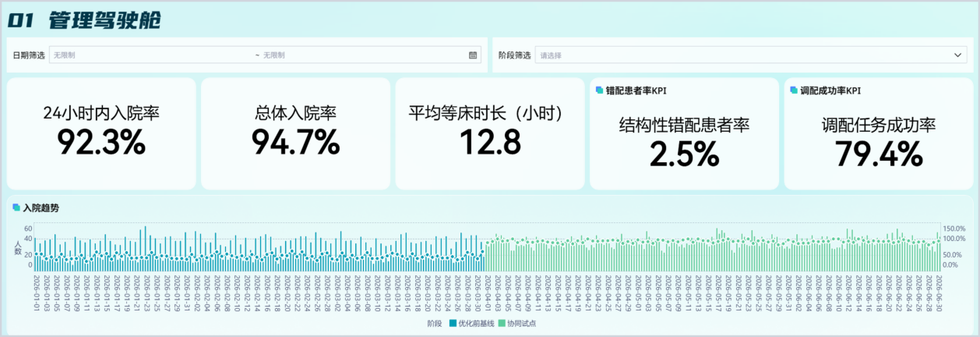Click the 24小时内入院率 label

coord(101,112)
